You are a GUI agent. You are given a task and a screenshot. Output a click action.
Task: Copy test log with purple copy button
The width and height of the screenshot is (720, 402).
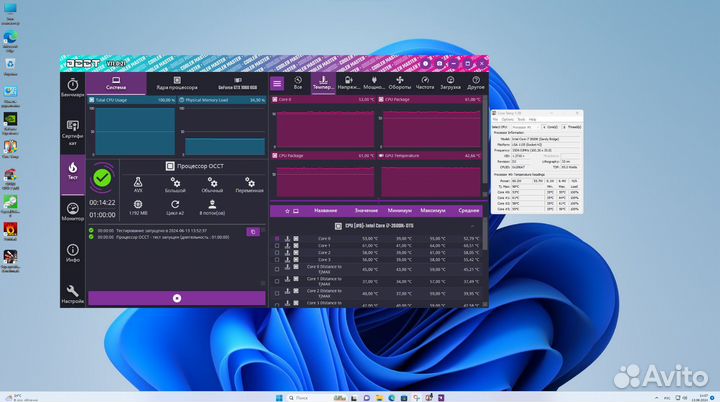[x=253, y=232]
